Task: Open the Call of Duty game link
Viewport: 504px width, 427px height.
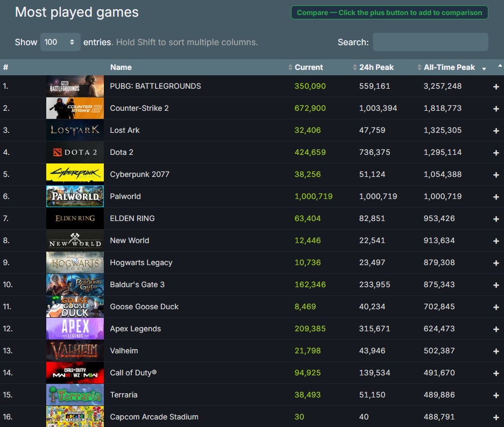Action: click(x=133, y=373)
